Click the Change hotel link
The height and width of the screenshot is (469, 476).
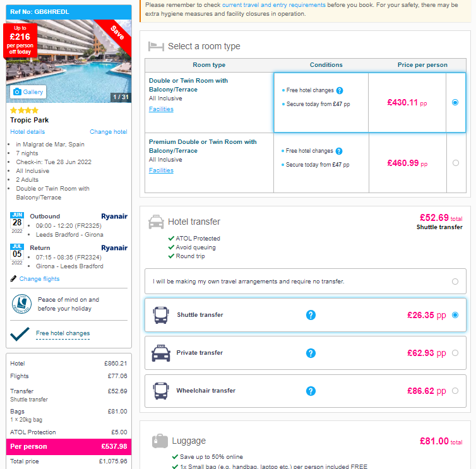point(108,132)
